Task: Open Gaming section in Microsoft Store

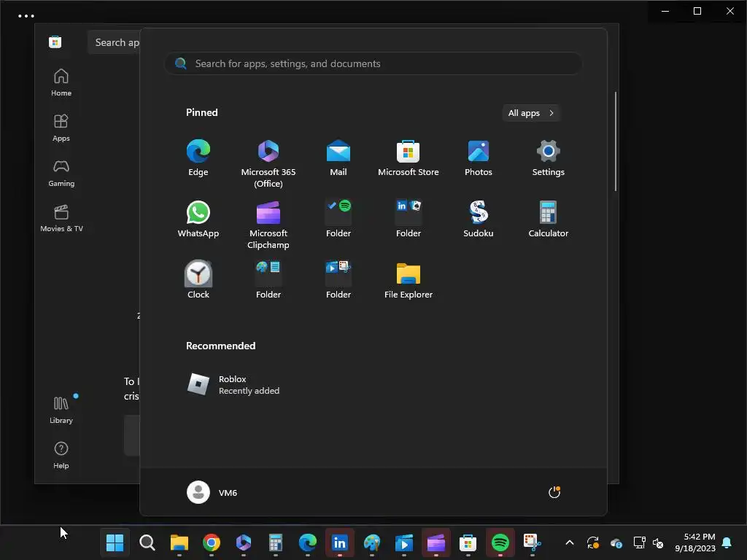Action: click(61, 173)
